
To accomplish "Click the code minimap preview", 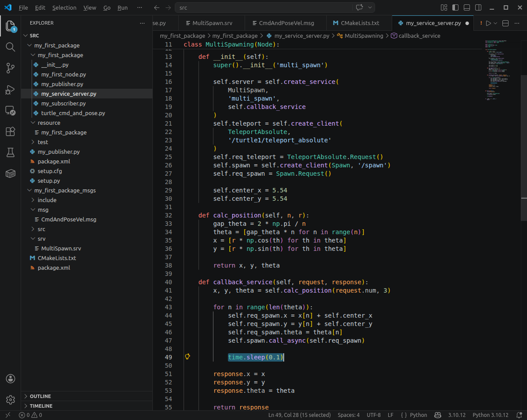I will [x=502, y=70].
